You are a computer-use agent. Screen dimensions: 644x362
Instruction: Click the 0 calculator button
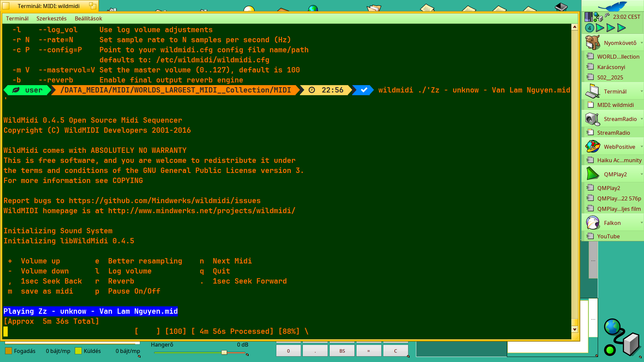tap(288, 351)
